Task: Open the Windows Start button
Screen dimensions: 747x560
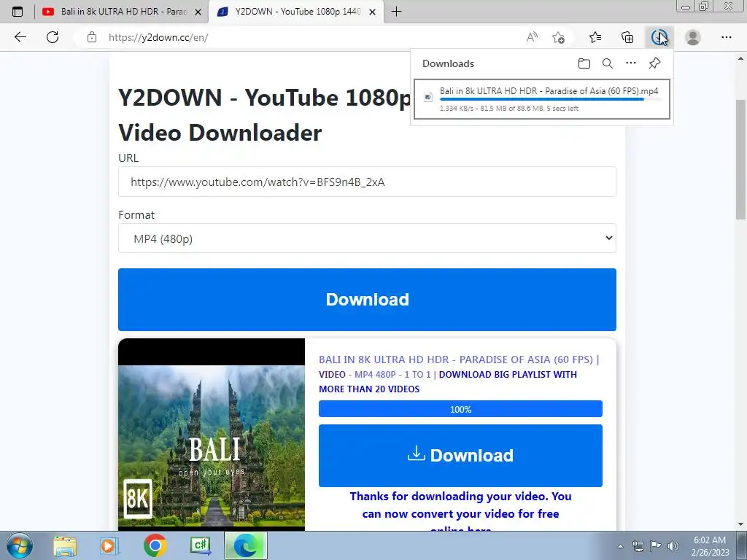Action: click(x=20, y=545)
